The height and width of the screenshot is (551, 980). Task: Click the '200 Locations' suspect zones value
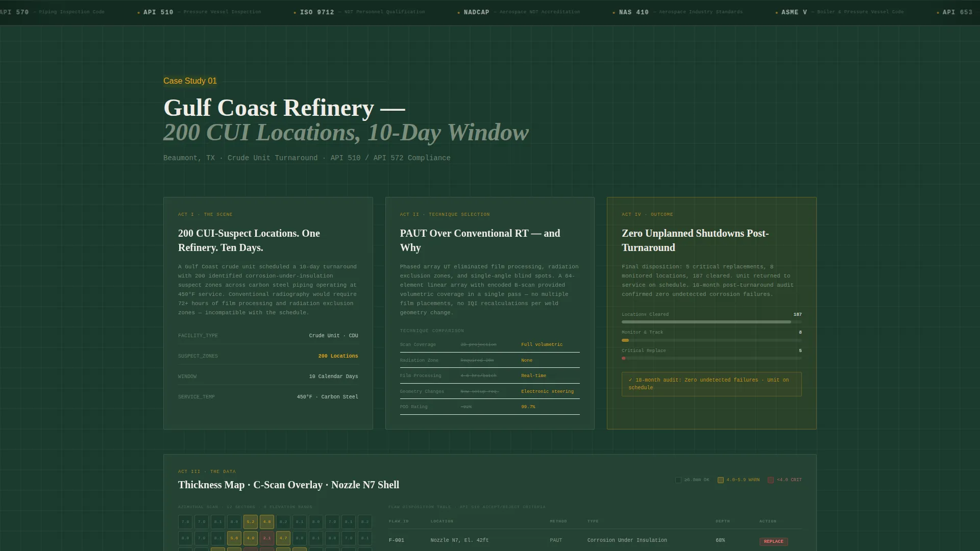(338, 356)
